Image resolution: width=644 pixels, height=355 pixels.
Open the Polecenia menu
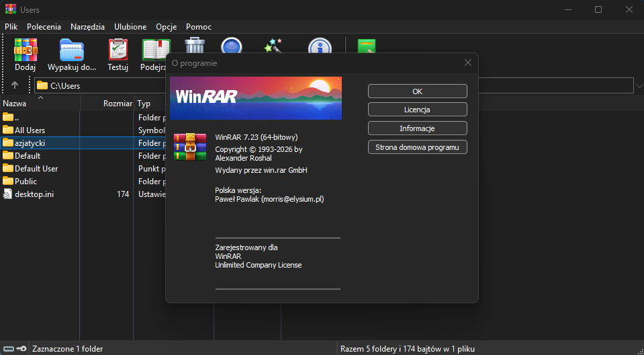(44, 27)
